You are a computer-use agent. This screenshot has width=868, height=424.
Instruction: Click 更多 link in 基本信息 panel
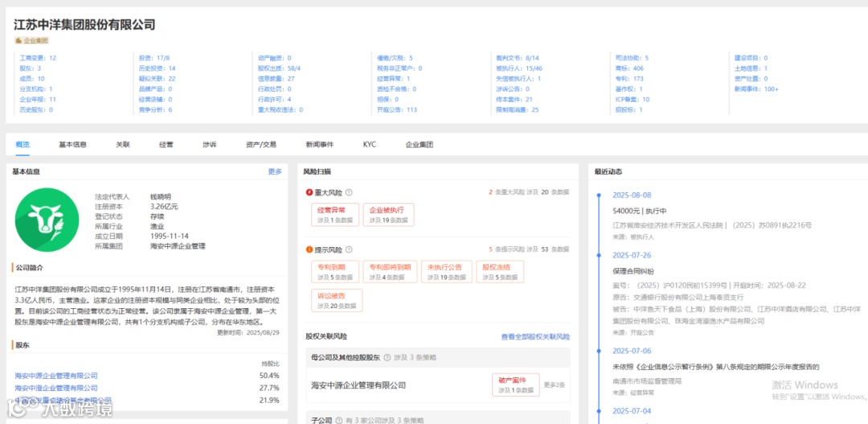click(275, 171)
